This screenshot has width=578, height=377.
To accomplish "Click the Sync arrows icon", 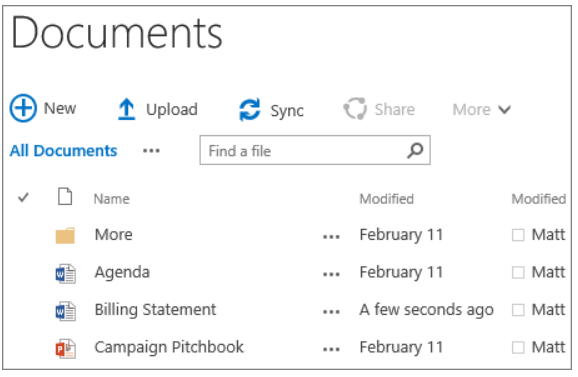I will [x=250, y=109].
